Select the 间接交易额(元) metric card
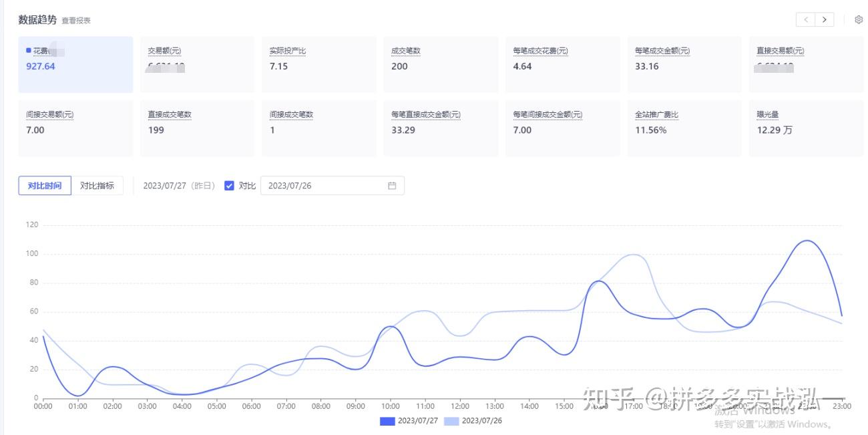868x435 pixels. click(x=75, y=128)
